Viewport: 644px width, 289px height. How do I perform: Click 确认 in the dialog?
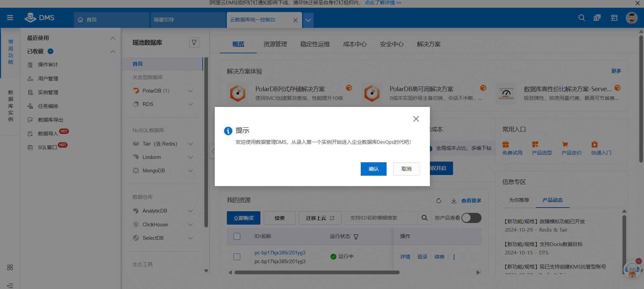[x=374, y=169]
